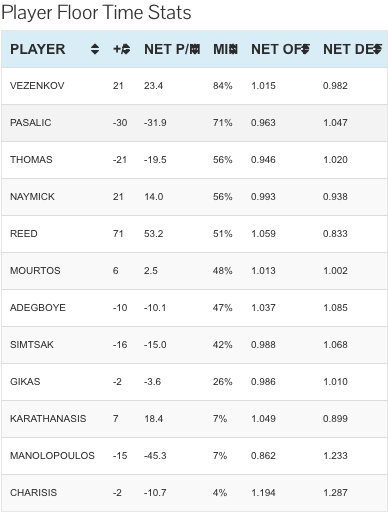This screenshot has width=388, height=512.
Task: Select the PASALIC player name
Action: click(x=31, y=123)
